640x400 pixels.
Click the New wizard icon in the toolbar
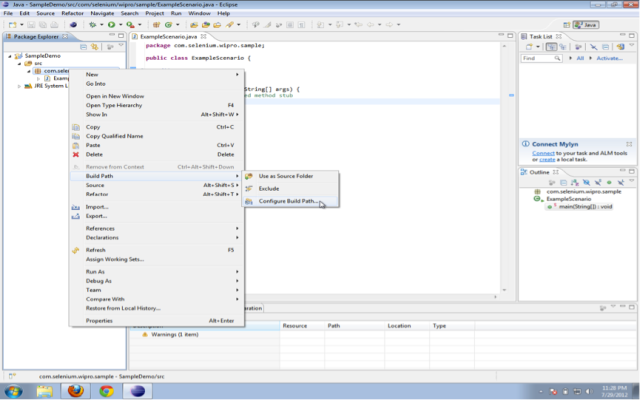[12, 25]
